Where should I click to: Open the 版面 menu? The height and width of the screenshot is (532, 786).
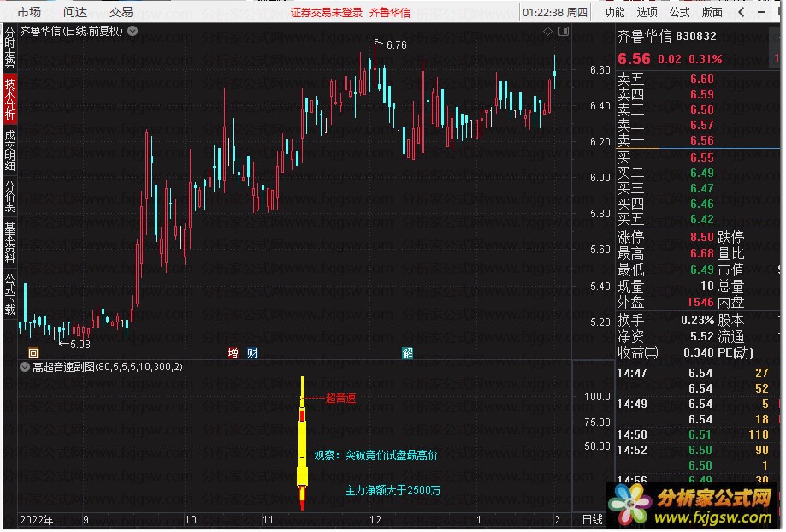tap(712, 12)
